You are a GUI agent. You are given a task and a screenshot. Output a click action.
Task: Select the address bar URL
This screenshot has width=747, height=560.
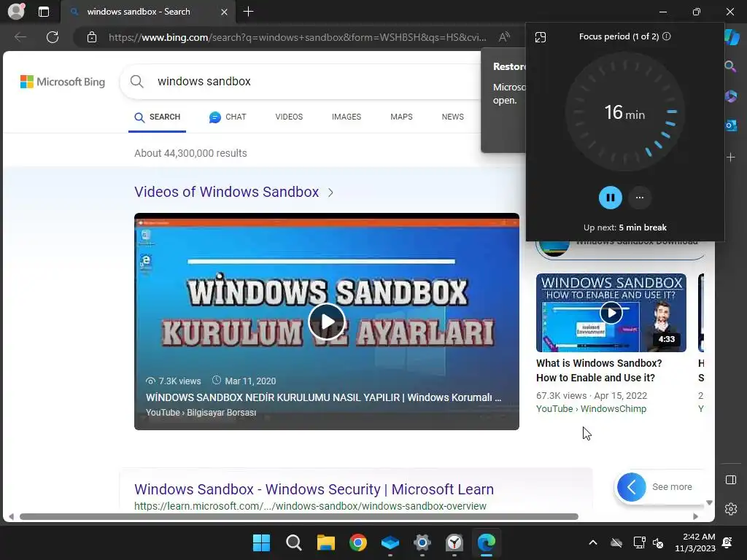coord(298,37)
